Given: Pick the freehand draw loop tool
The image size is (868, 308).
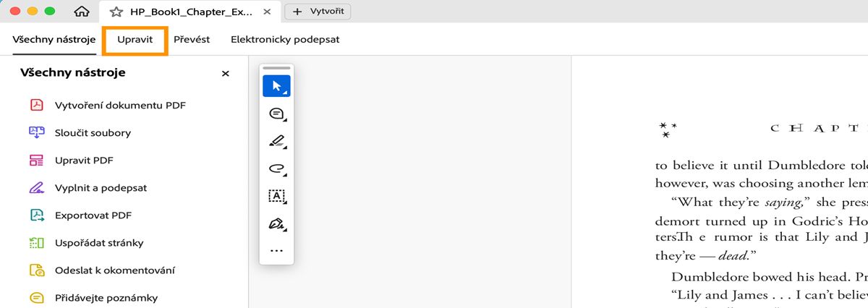Looking at the screenshot, I should [276, 168].
